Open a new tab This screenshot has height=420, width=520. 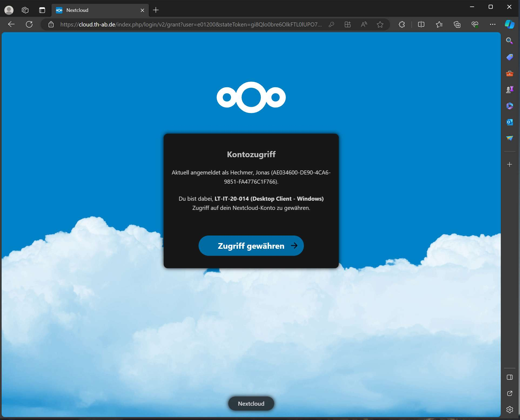click(x=156, y=10)
